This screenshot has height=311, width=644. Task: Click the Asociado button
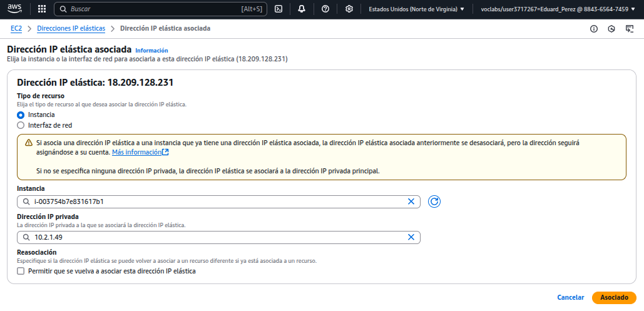(x=614, y=298)
